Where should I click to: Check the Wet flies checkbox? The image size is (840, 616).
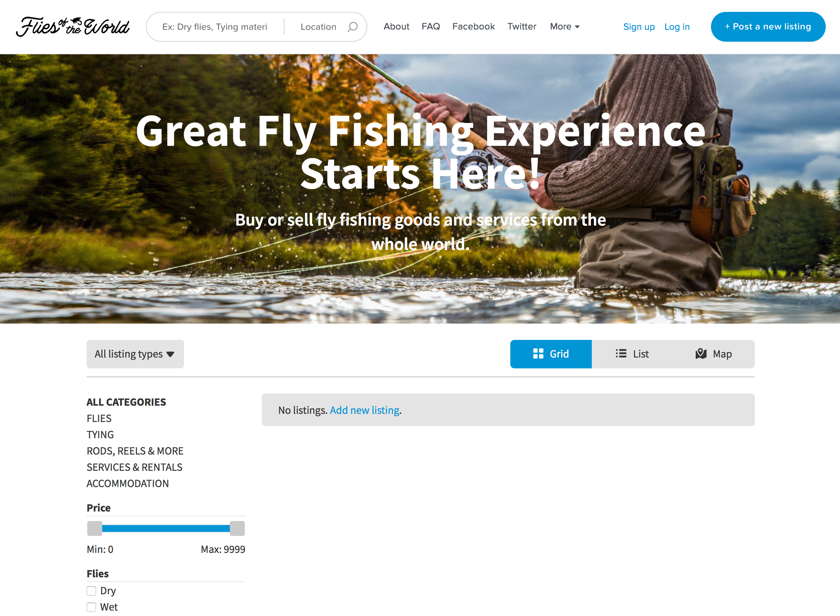[91, 607]
